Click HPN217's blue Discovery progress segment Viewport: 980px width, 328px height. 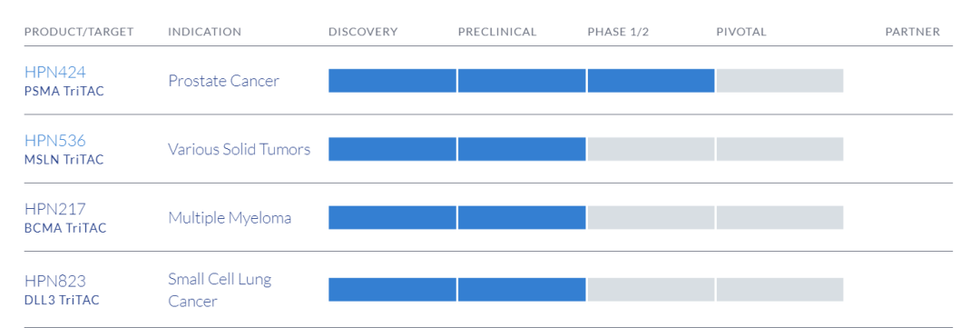coord(393,217)
